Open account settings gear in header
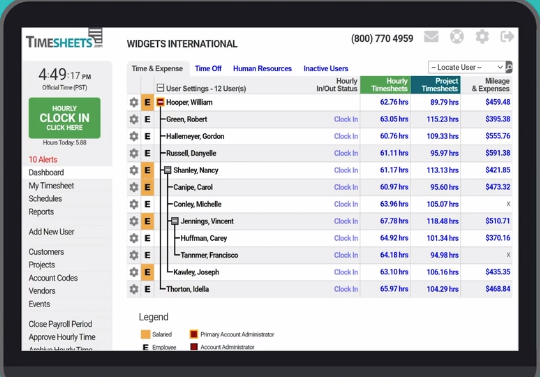 pos(482,36)
